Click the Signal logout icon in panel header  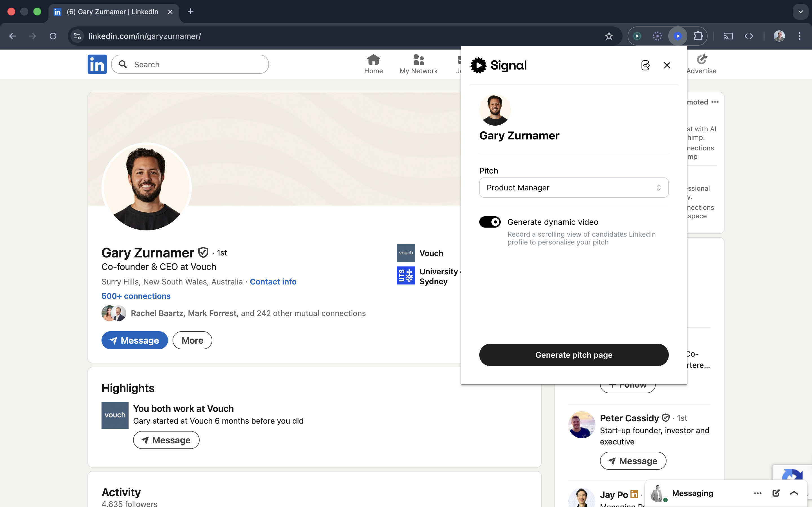click(645, 65)
